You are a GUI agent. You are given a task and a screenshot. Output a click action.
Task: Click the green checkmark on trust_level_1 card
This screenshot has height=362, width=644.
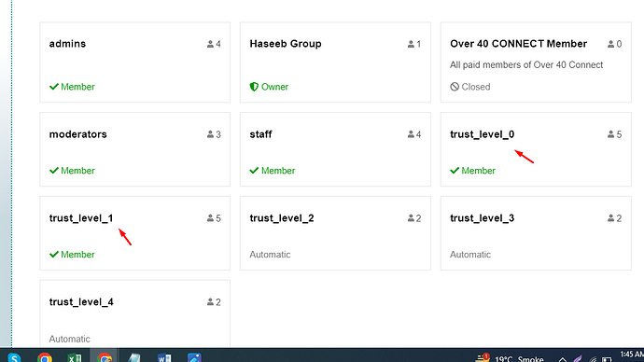click(54, 255)
